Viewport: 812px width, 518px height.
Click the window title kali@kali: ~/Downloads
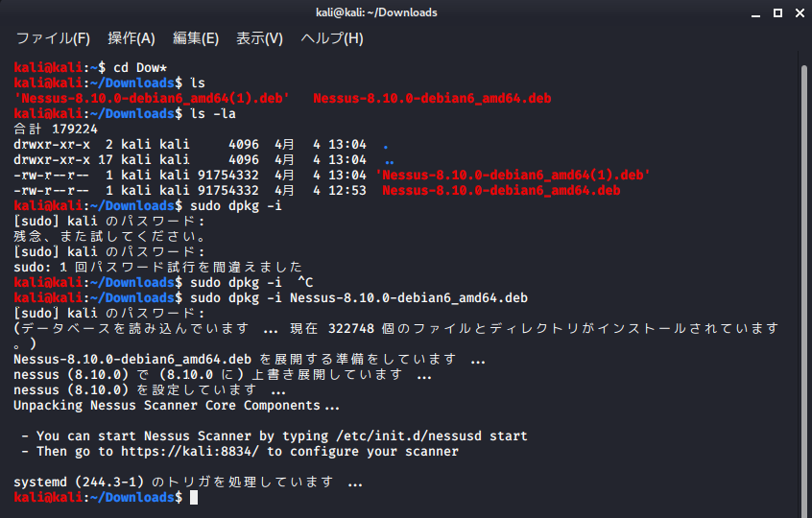point(376,12)
